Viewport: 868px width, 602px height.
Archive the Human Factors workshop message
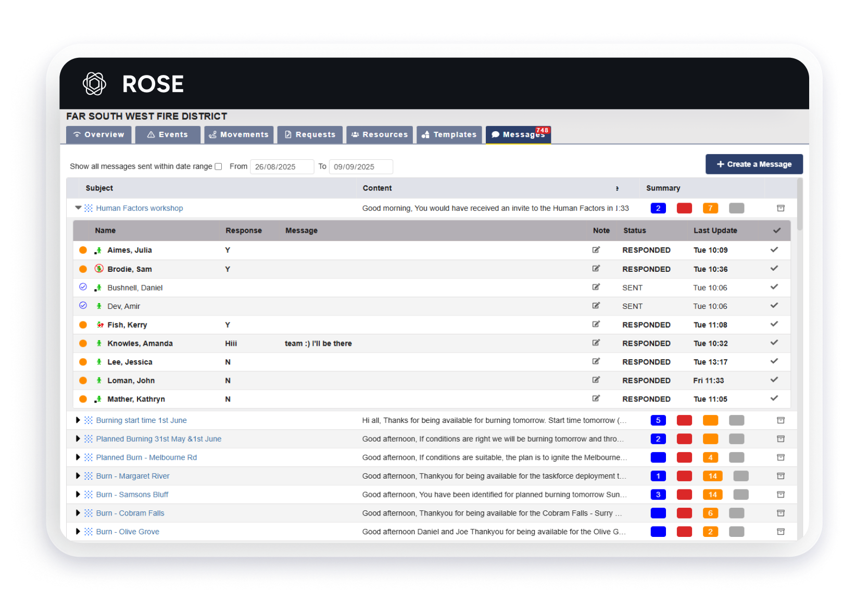(x=780, y=208)
